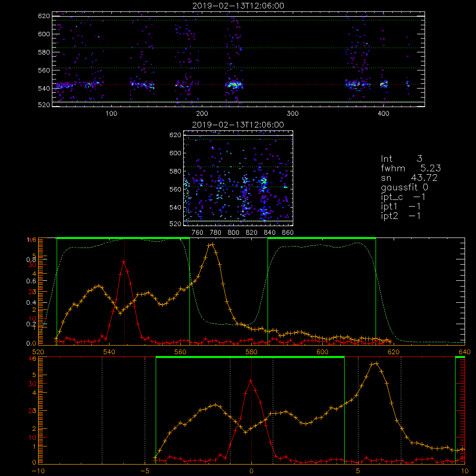Click the 'sn 43.72' readout
The width and height of the screenshot is (476, 476).
tap(409, 178)
